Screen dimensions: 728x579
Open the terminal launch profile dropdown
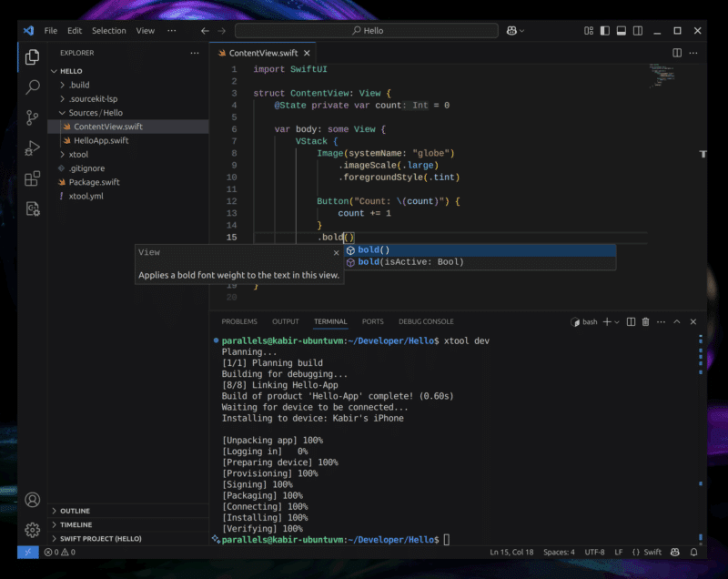click(617, 321)
